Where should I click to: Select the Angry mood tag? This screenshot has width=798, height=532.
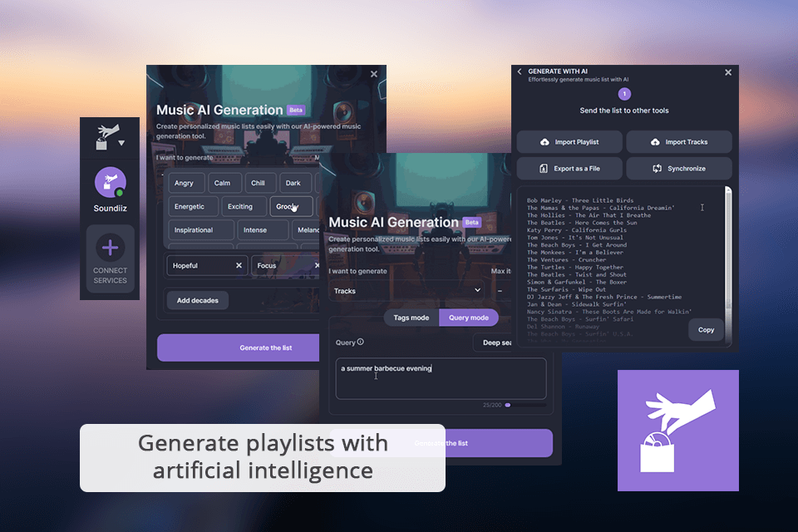(186, 183)
